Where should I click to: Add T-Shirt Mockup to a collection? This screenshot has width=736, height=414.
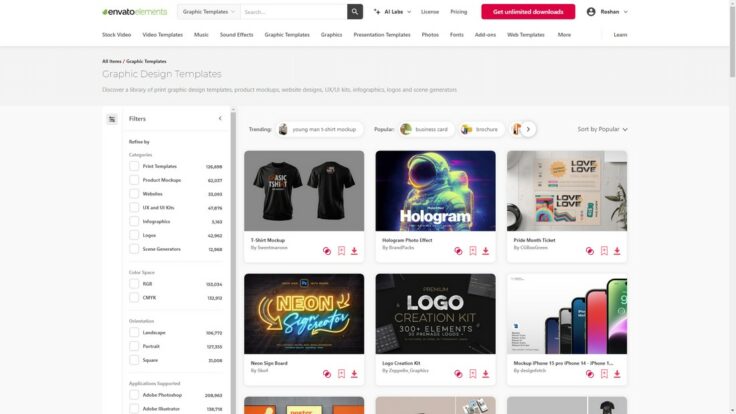click(327, 251)
